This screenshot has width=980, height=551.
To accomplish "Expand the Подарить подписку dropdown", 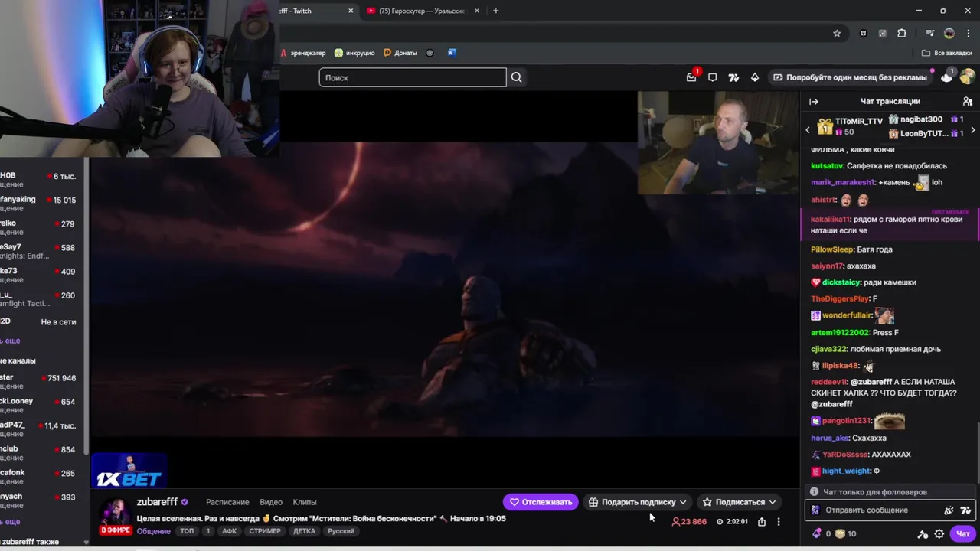I will tap(682, 502).
